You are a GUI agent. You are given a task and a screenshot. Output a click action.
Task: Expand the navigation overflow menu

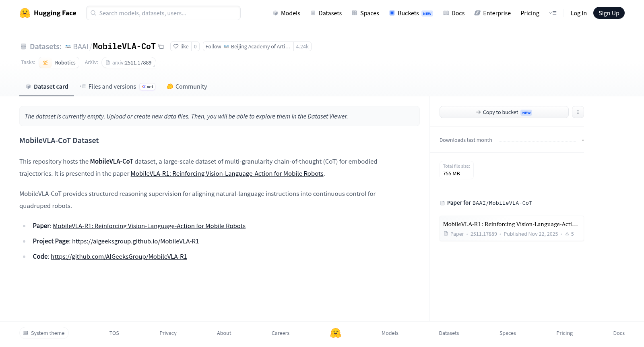pos(553,13)
